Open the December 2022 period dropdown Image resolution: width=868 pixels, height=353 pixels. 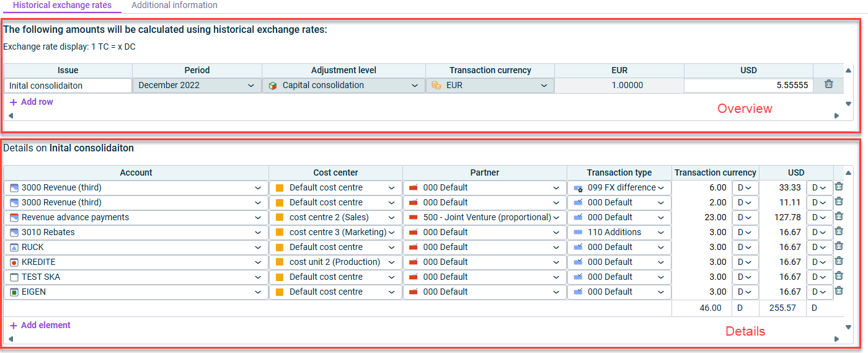coord(197,86)
